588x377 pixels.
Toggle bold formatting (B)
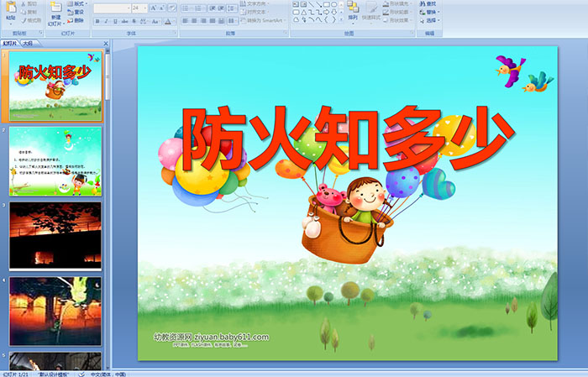tap(97, 21)
